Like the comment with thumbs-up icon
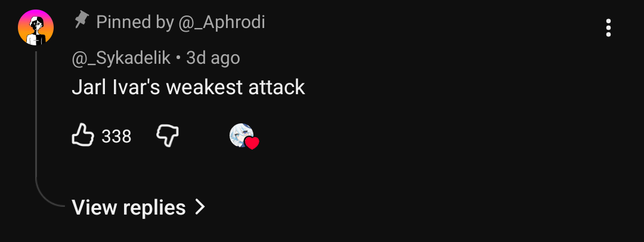Screen dimensions: 644x242 coord(83,135)
